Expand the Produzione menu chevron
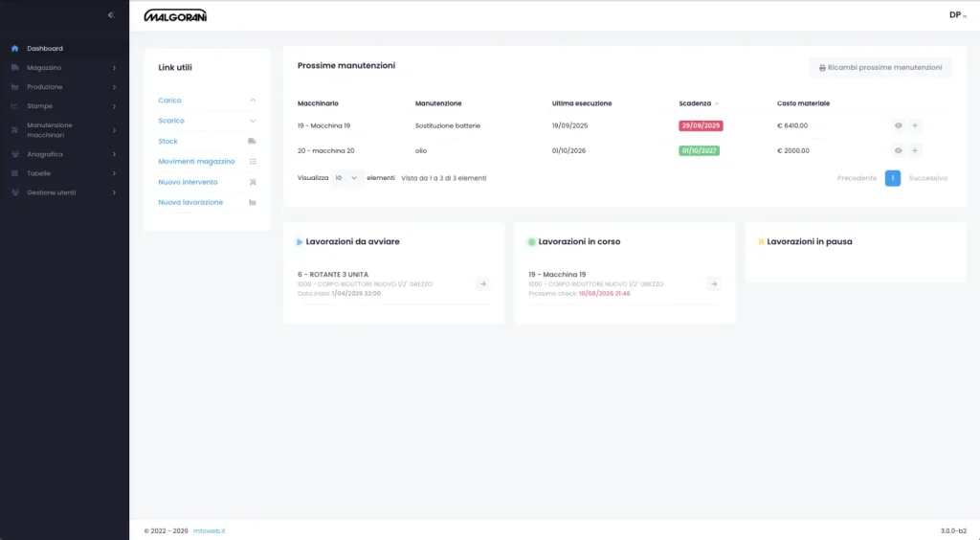Viewport: 980px width, 540px height. click(x=115, y=87)
